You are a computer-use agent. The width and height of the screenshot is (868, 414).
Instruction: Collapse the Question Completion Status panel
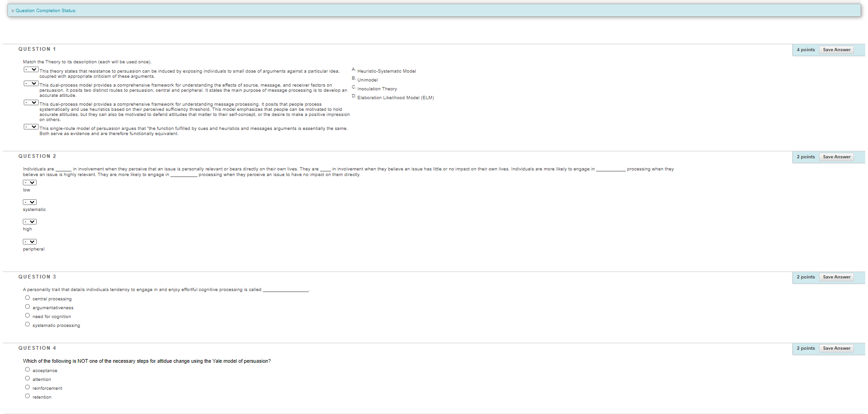13,11
